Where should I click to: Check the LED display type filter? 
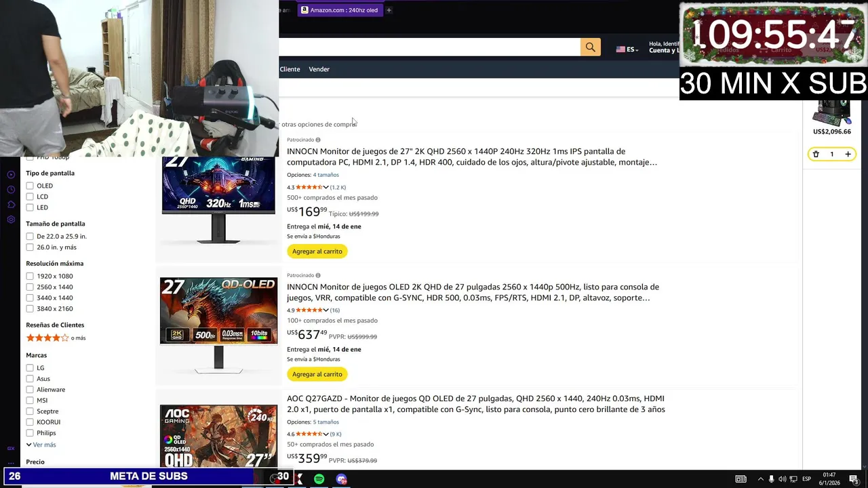coord(30,207)
